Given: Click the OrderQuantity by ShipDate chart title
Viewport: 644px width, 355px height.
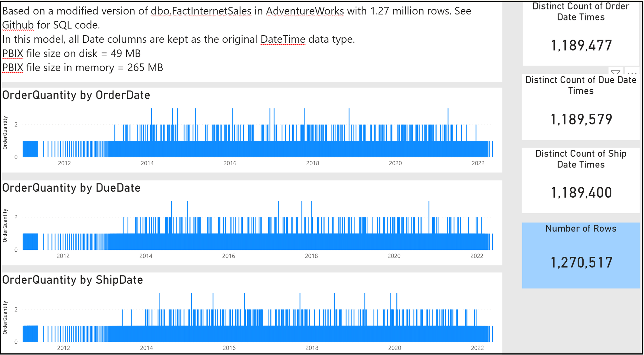Looking at the screenshot, I should click(x=72, y=280).
